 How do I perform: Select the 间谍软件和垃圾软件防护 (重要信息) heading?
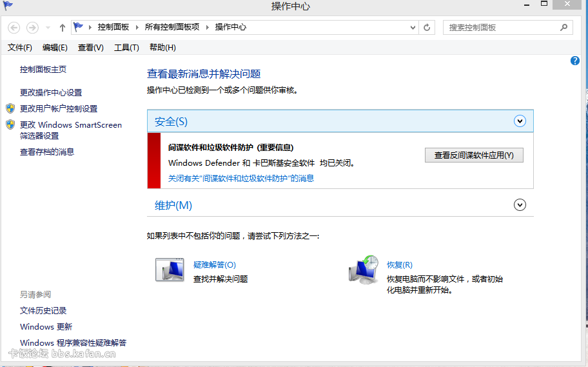click(x=231, y=148)
